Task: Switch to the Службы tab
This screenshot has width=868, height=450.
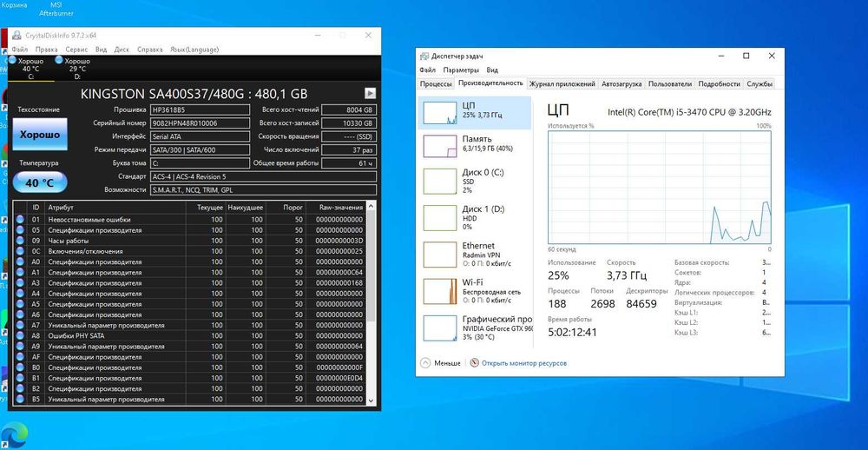Action: pyautogui.click(x=759, y=84)
